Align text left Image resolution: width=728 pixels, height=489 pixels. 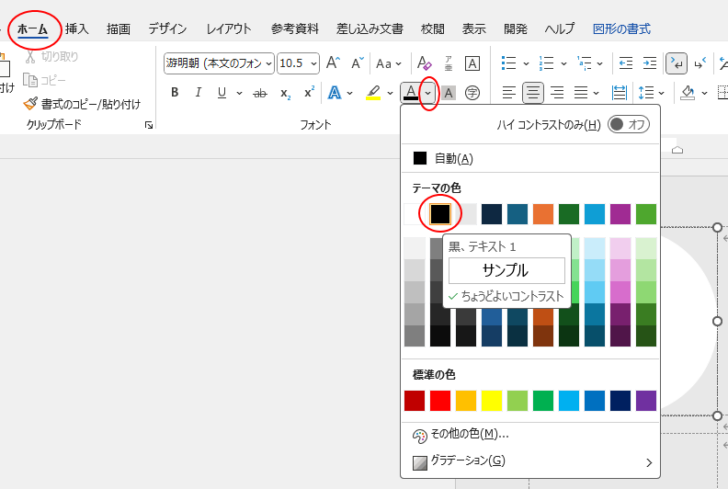pos(509,93)
